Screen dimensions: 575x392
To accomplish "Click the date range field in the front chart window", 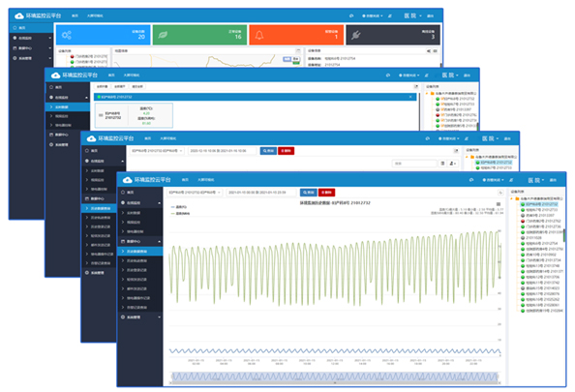I will click(x=261, y=193).
